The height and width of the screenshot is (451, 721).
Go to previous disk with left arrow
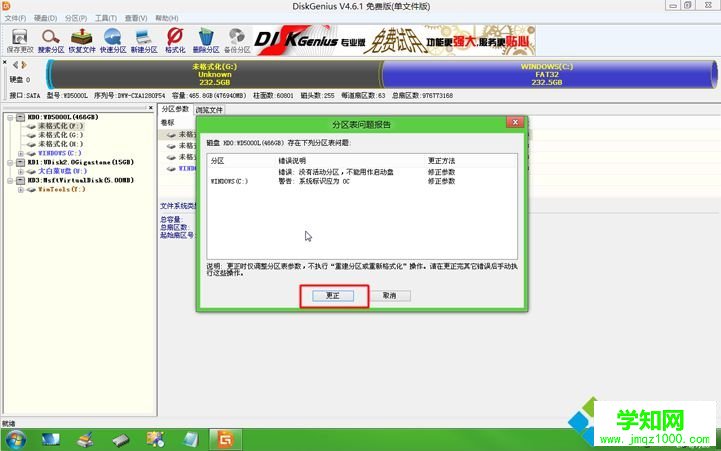click(x=15, y=65)
